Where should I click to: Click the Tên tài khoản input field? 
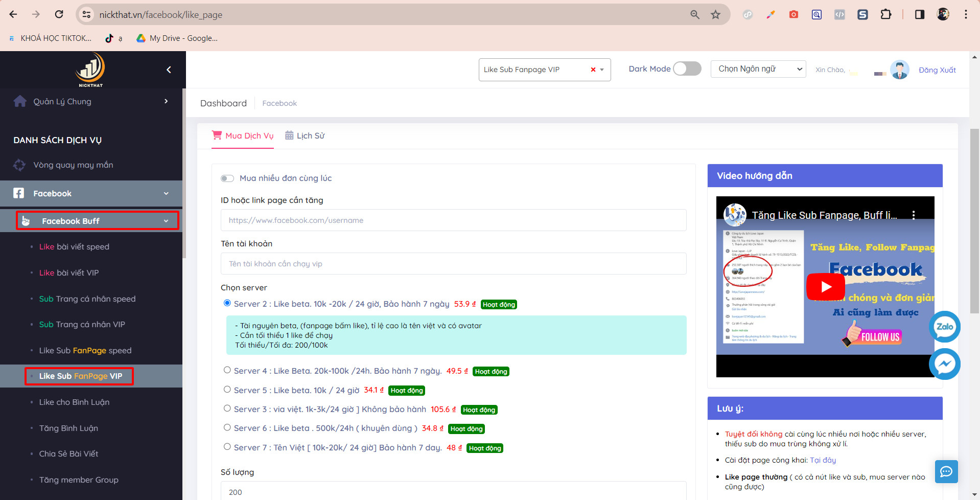[x=454, y=264]
